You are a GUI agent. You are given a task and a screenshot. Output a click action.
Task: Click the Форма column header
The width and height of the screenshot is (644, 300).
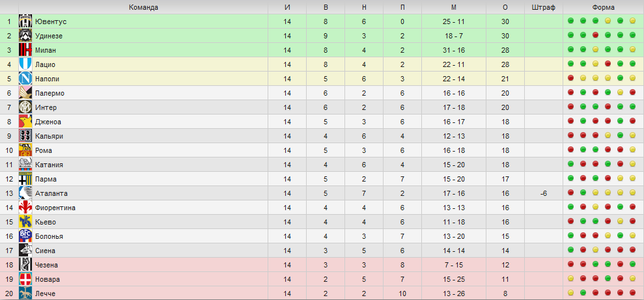(x=604, y=7)
